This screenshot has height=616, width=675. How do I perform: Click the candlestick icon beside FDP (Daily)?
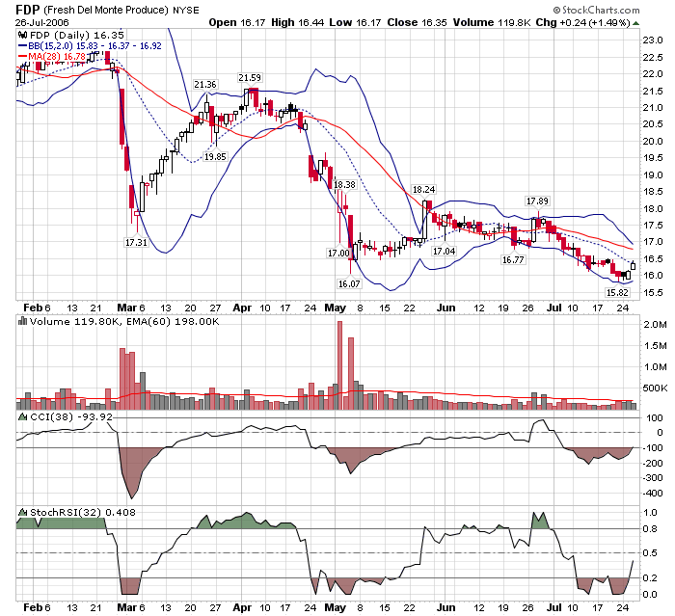click(x=22, y=35)
